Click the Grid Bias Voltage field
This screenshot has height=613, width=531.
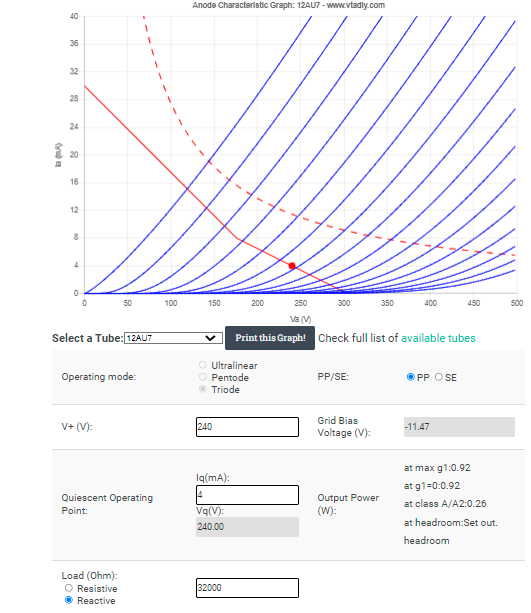[x=459, y=427]
